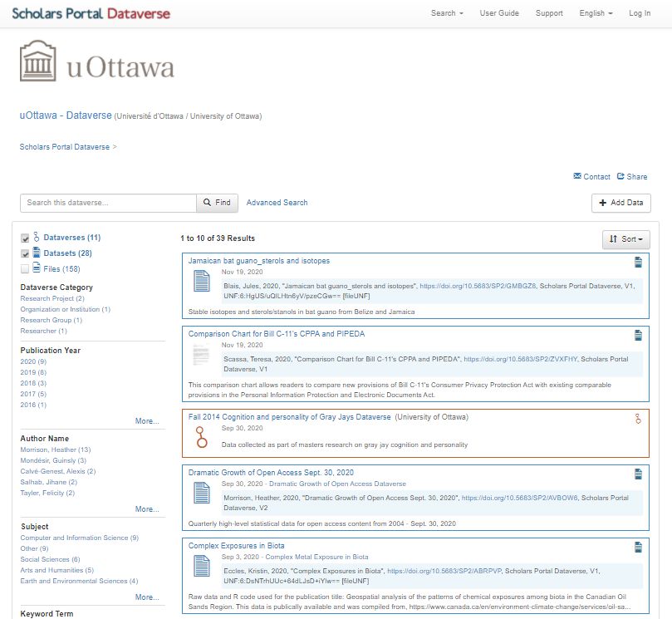Filter by subject Social Sciences (6)
The height and width of the screenshot is (619, 672).
50,559
